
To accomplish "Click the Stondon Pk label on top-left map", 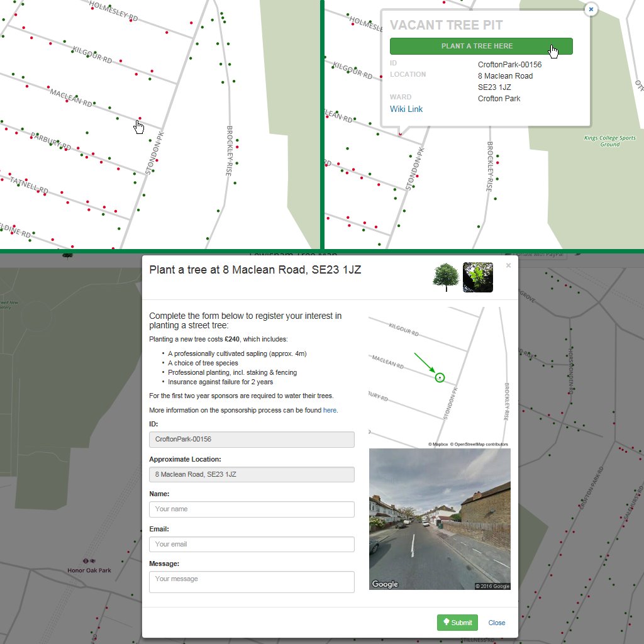I will (x=155, y=153).
